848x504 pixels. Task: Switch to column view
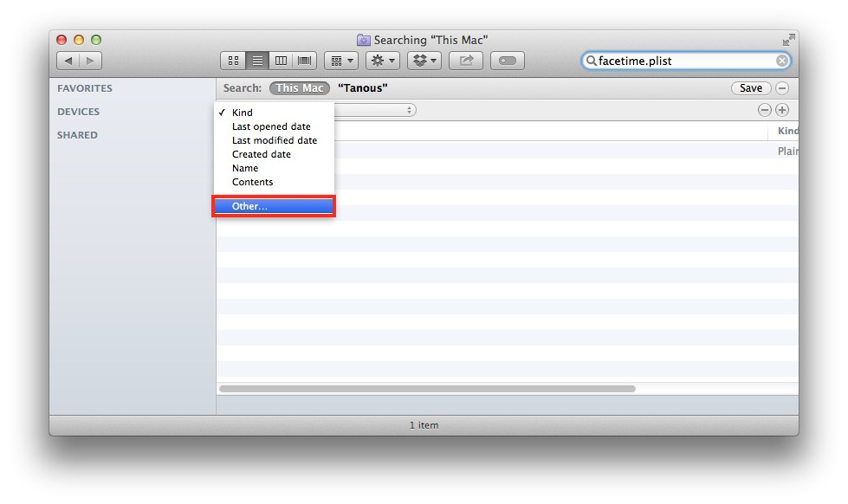[x=281, y=61]
